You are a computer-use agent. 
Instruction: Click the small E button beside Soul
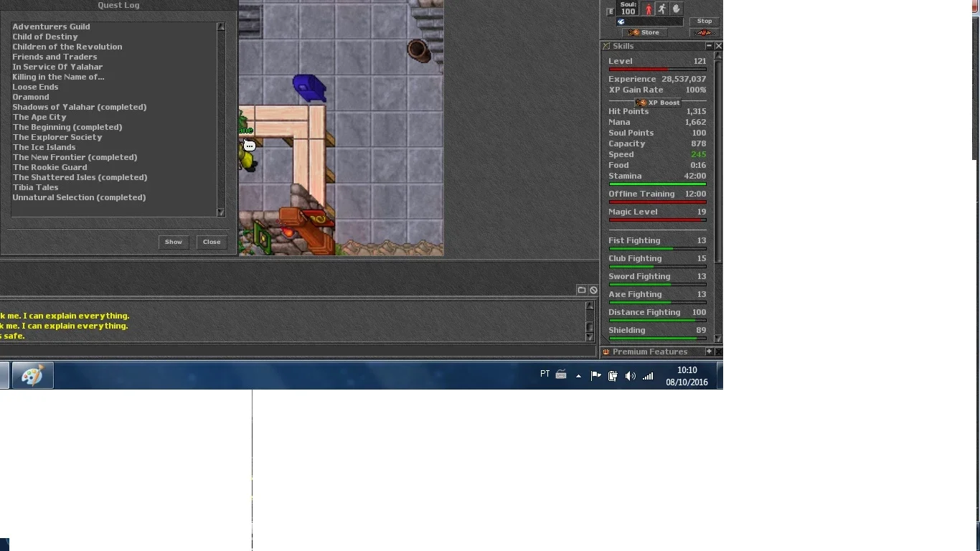click(x=611, y=11)
